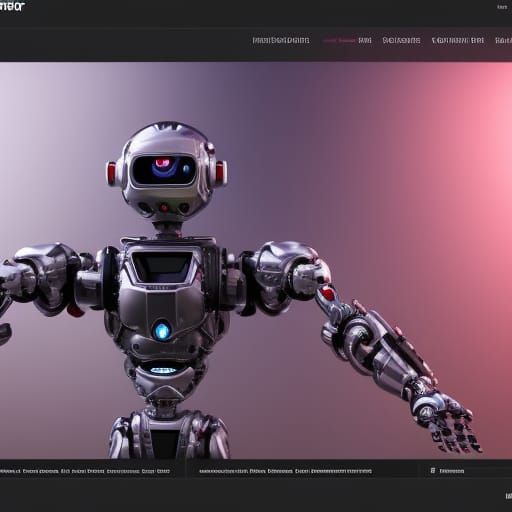Open the fourth header navigation link
512x512 pixels.
coord(458,40)
